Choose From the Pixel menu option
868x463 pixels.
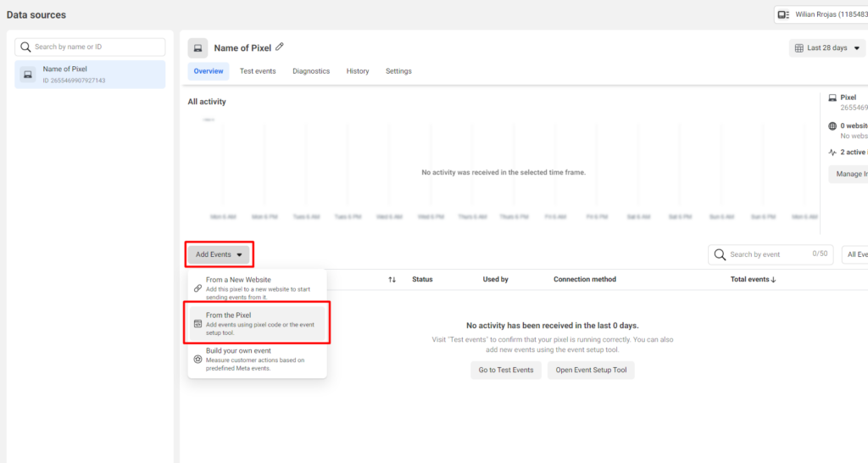[x=257, y=323]
